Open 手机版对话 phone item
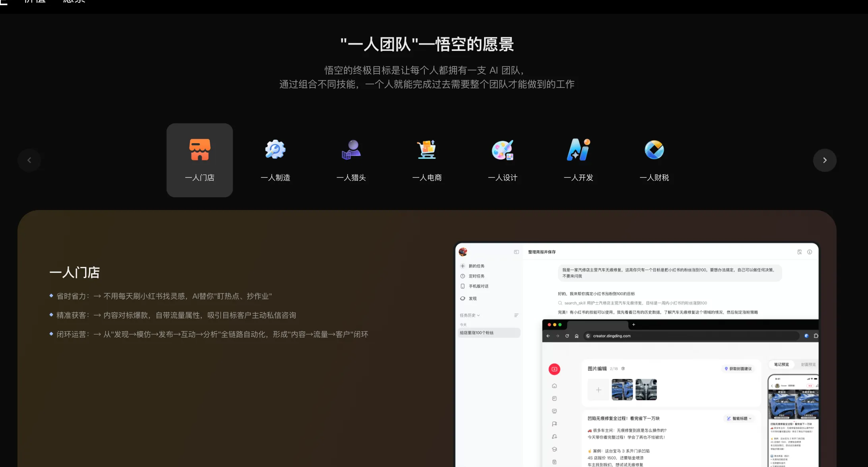This screenshot has width=868, height=467. point(475,286)
